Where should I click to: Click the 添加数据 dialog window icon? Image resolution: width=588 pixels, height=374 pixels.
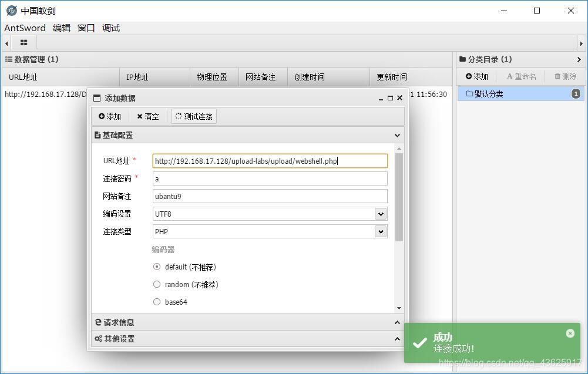pos(97,98)
